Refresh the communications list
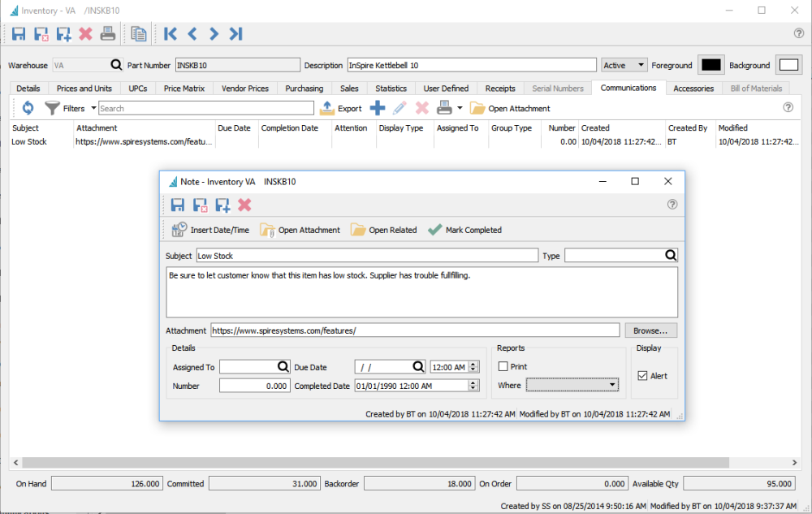The height and width of the screenshot is (514, 812). click(28, 108)
